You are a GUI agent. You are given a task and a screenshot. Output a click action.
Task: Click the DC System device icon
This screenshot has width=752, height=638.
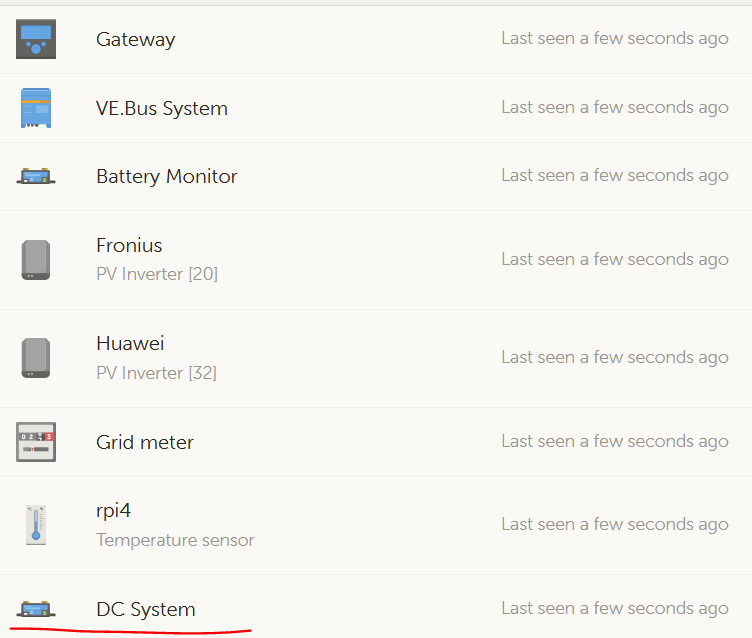(x=36, y=609)
